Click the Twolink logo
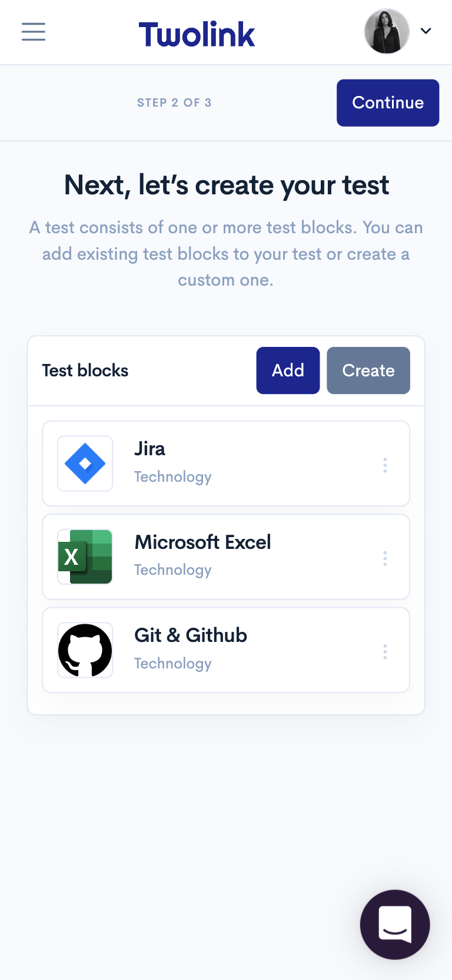 (197, 34)
